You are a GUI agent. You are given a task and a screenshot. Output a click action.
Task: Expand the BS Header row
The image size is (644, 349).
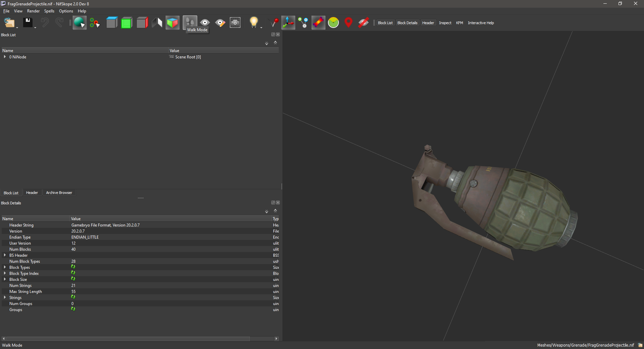coord(5,255)
